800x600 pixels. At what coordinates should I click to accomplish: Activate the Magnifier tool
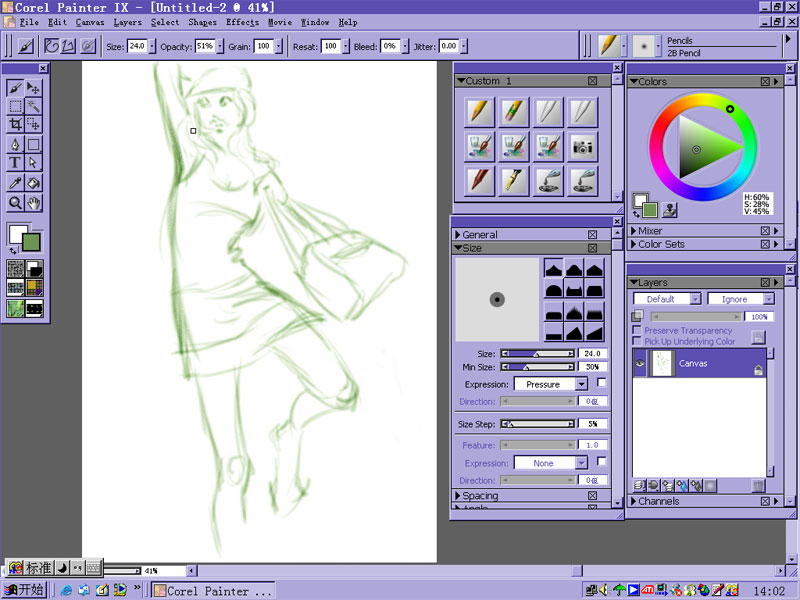tap(15, 203)
